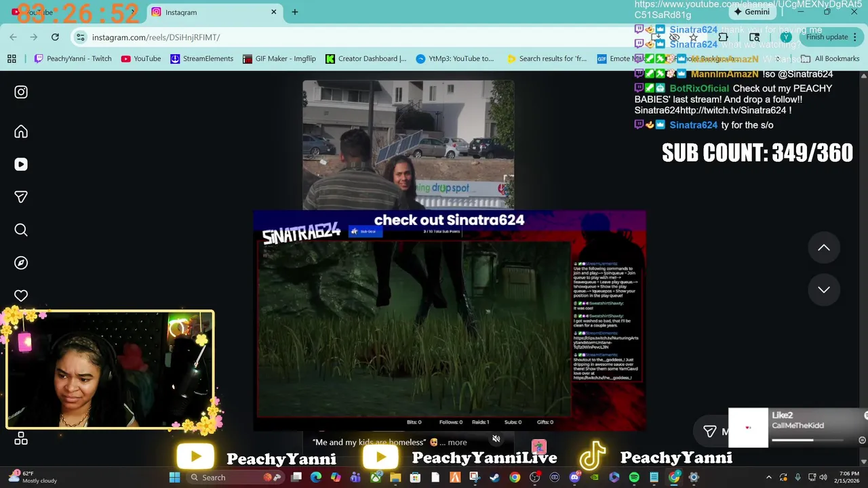The image size is (868, 488).
Task: Open the YtMp3 bookmark
Action: point(455,59)
